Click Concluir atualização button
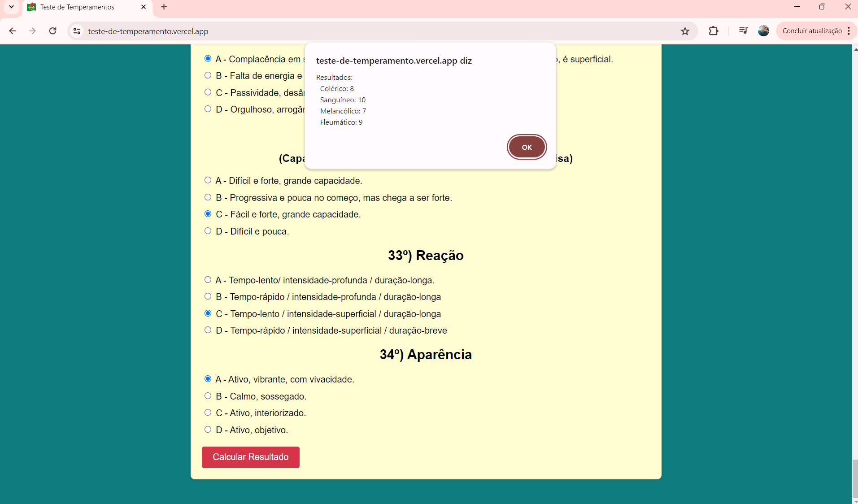 coord(812,31)
